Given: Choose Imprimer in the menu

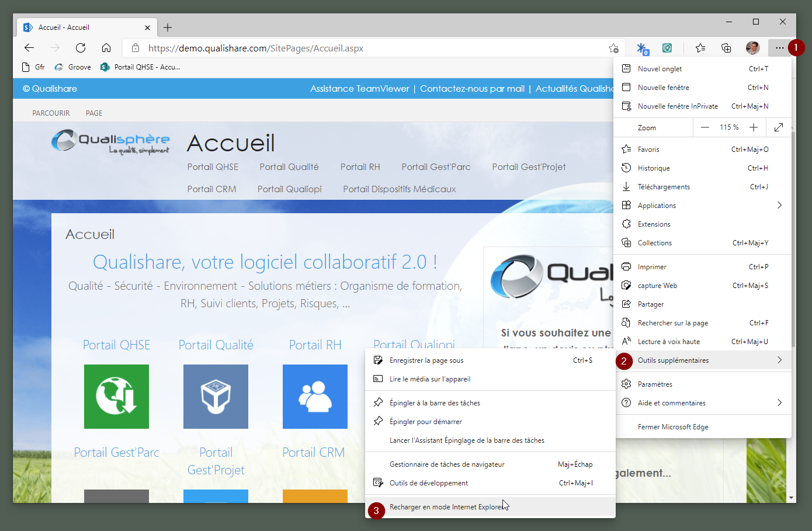Looking at the screenshot, I should click(702, 267).
